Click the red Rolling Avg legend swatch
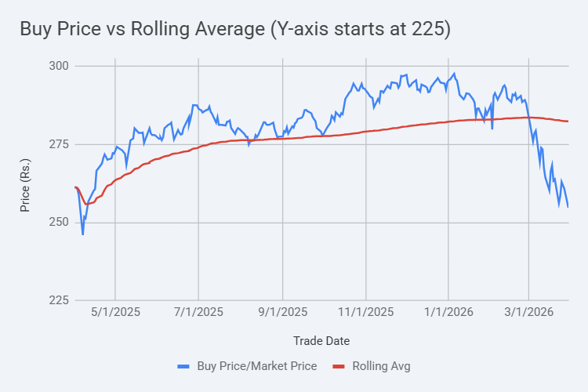Image resolution: width=588 pixels, height=392 pixels. point(339,366)
